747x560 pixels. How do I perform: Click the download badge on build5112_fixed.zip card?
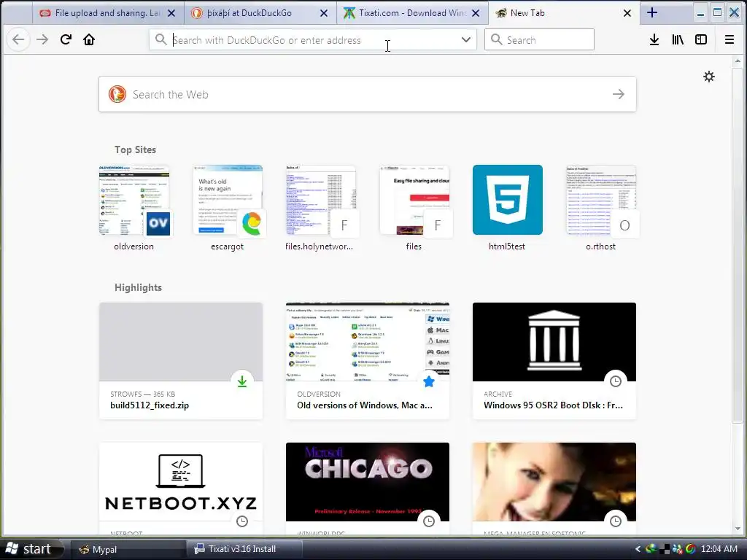coord(242,381)
